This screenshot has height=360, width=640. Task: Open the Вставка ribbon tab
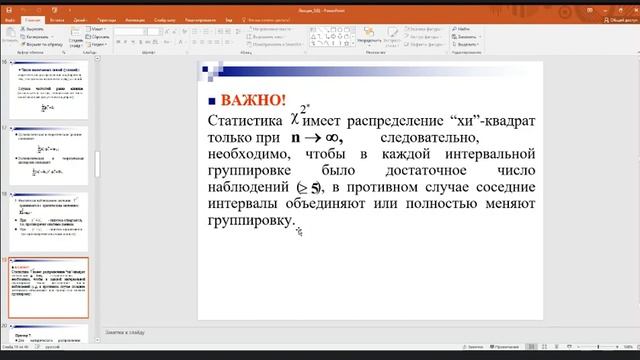[57, 20]
